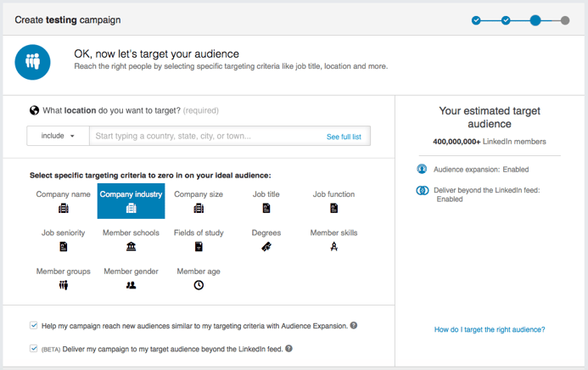Click the Fields of study book icon
The image size is (588, 370).
coord(199,247)
